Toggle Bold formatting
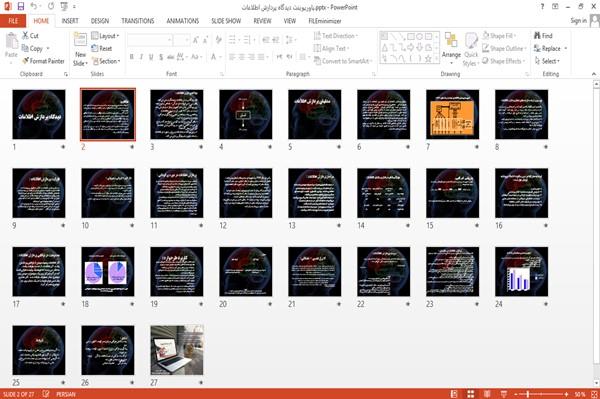Image resolution: width=600 pixels, height=399 pixels. tap(132, 57)
